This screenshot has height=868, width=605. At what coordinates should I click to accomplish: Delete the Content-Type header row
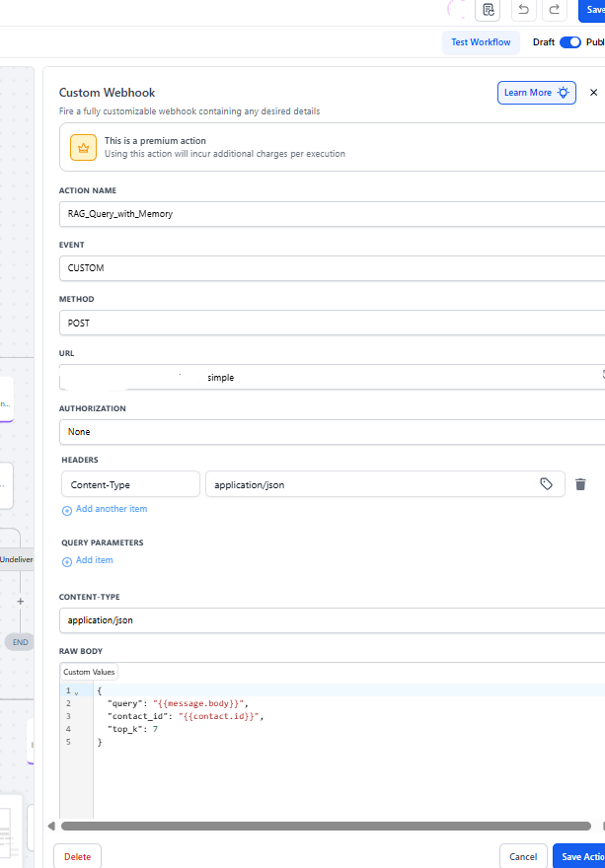pyautogui.click(x=580, y=484)
